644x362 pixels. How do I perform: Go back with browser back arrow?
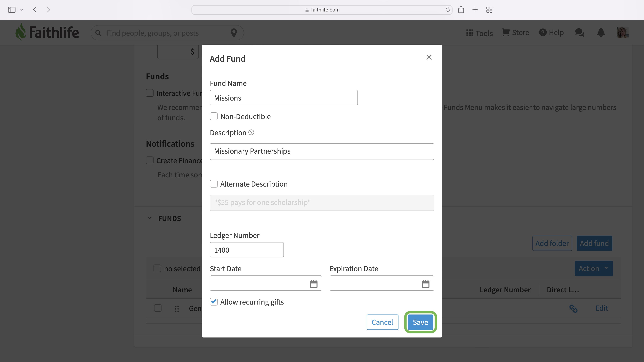click(35, 10)
